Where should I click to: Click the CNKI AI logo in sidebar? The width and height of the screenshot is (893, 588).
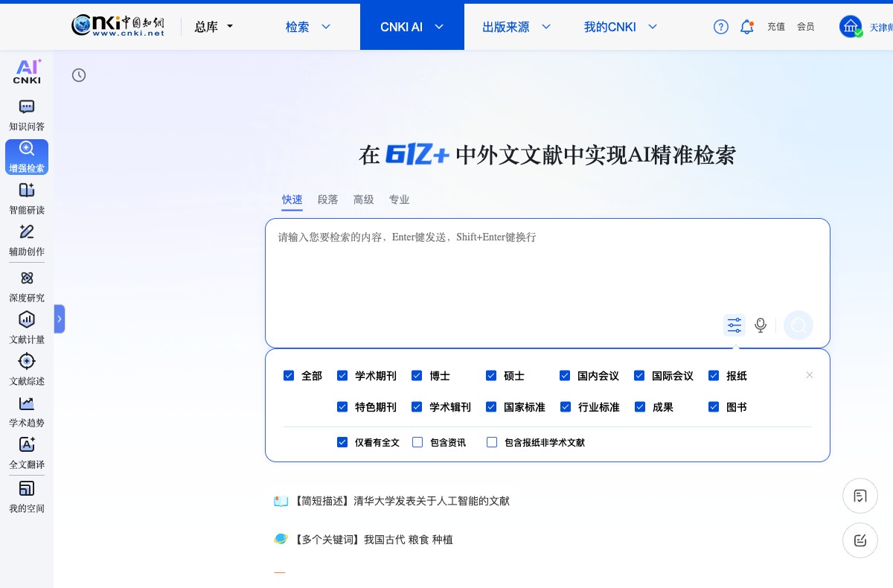tap(28, 71)
